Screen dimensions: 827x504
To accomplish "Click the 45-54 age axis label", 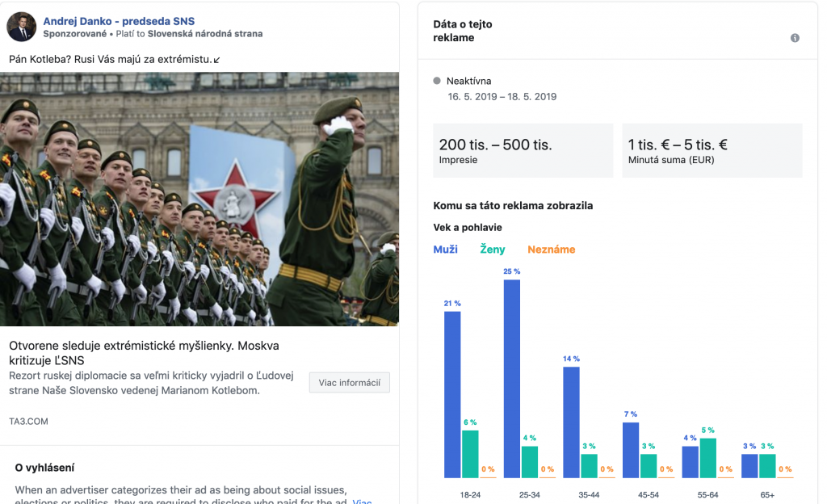I will [x=649, y=494].
